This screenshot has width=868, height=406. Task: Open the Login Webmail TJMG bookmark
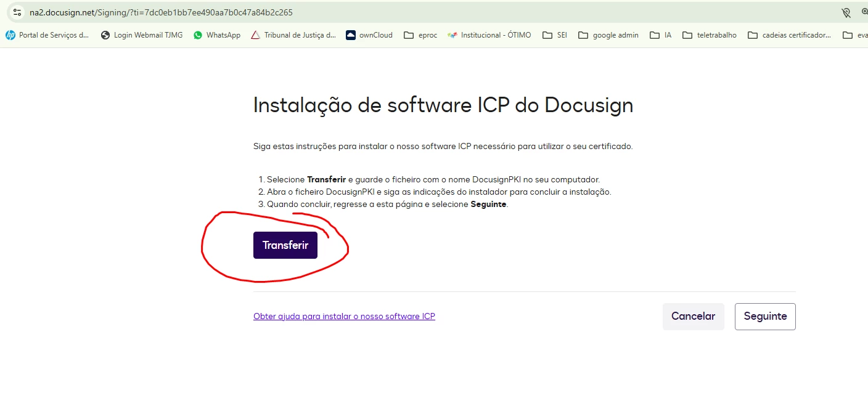coord(141,35)
